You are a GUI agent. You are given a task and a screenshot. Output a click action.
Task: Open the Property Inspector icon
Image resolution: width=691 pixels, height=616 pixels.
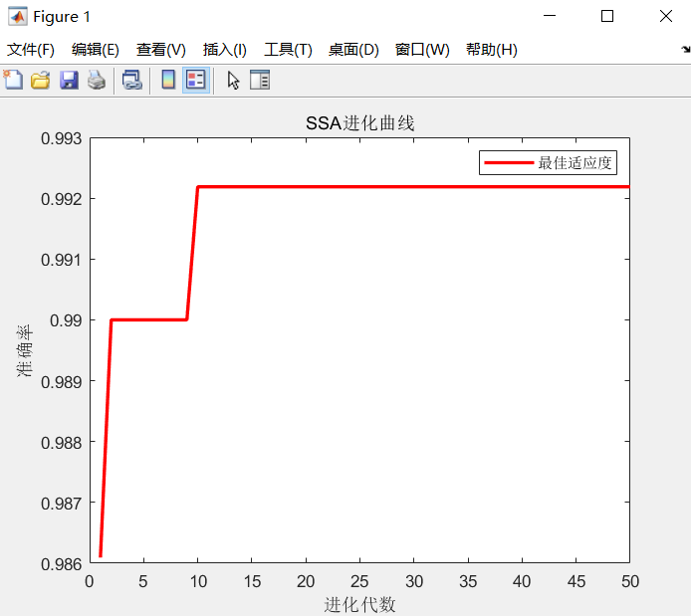tap(260, 81)
